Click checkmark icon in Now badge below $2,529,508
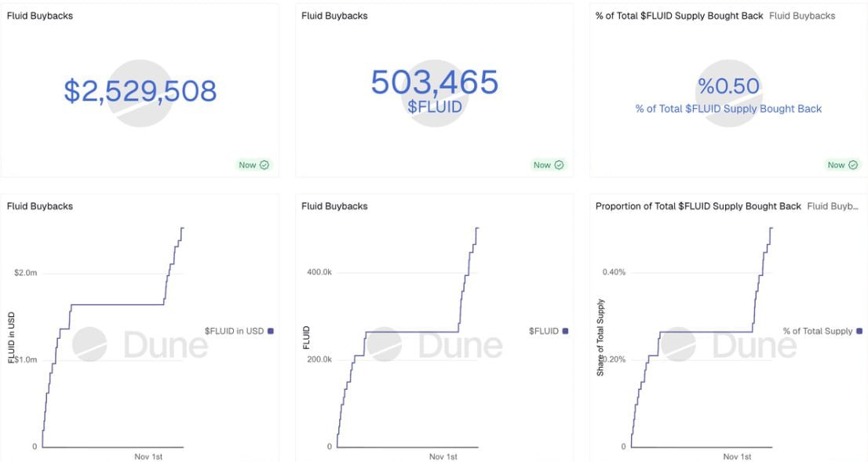 click(x=264, y=165)
